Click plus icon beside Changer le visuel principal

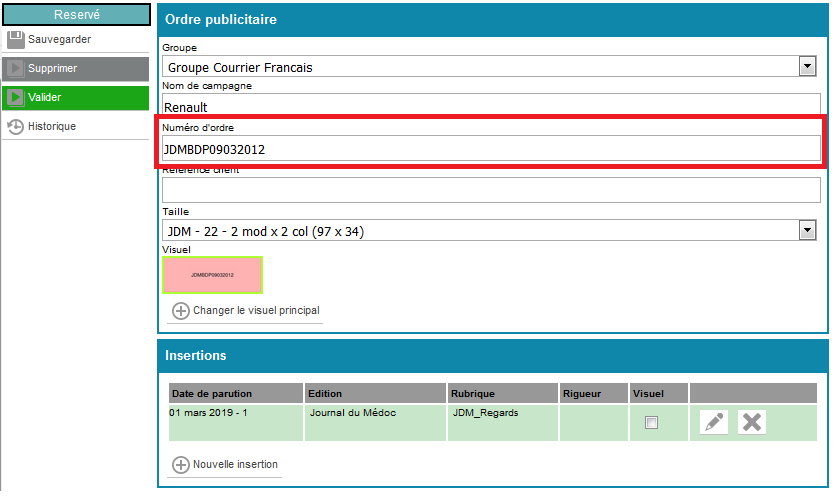[x=181, y=311]
